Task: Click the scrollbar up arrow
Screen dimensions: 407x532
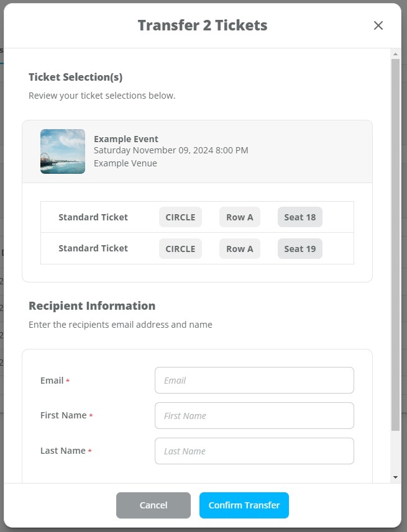Action: pyautogui.click(x=395, y=54)
